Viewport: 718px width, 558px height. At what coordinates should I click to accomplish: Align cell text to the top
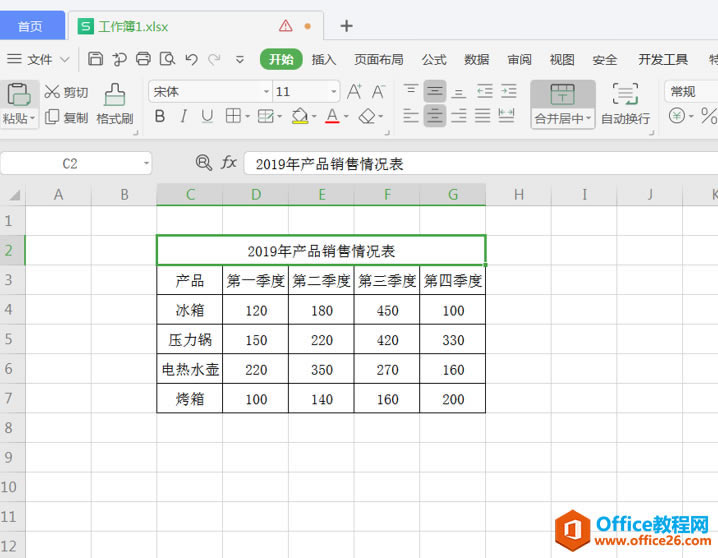411,91
